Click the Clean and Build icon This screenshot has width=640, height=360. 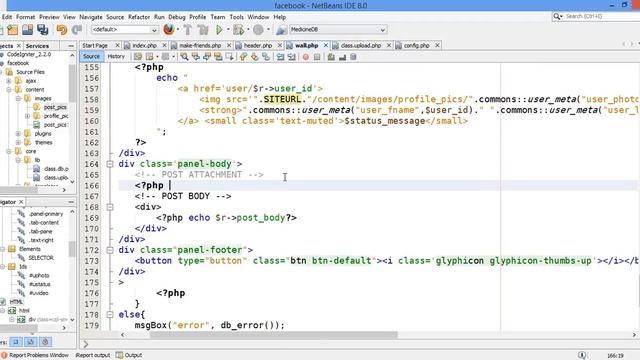tap(203, 30)
